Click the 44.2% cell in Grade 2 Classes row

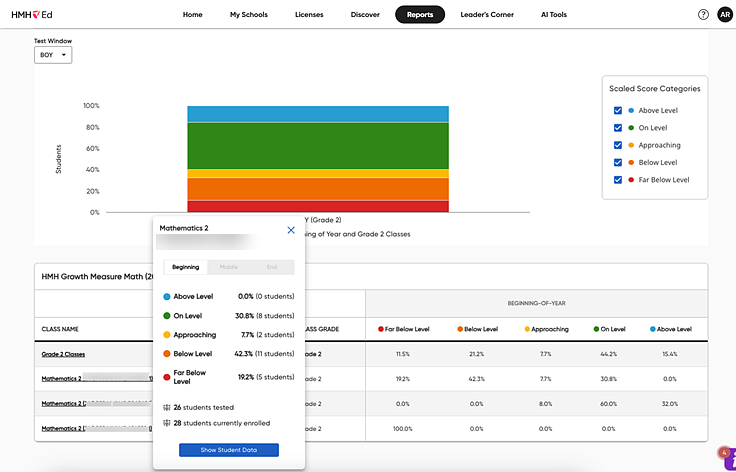608,354
